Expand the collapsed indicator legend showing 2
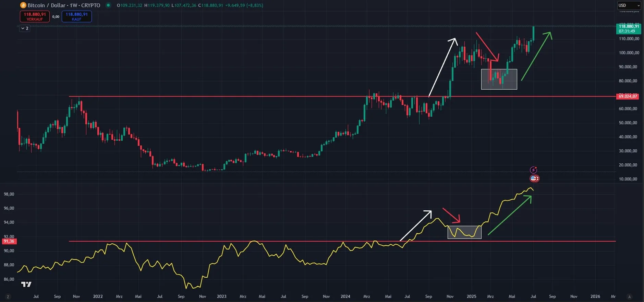644x302 pixels. [x=25, y=28]
